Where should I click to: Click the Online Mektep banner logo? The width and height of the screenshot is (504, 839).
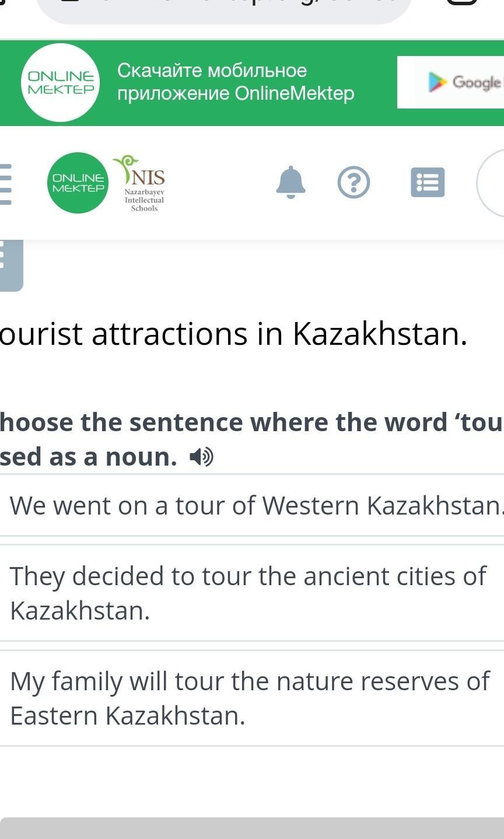tap(61, 82)
